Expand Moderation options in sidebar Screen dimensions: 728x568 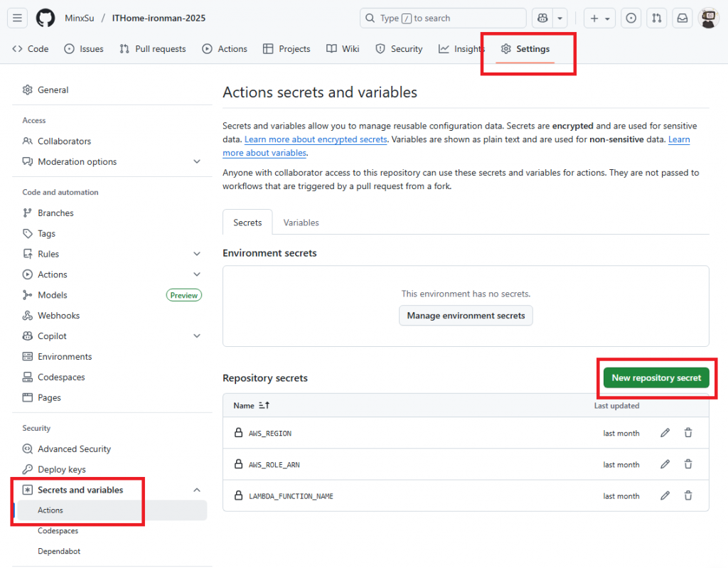(197, 161)
